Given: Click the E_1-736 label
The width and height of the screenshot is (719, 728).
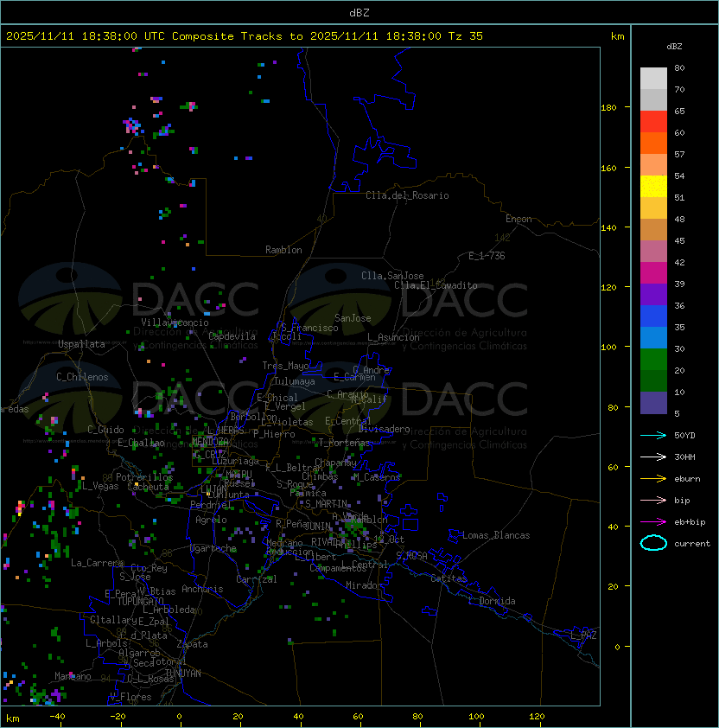Looking at the screenshot, I should [x=487, y=256].
